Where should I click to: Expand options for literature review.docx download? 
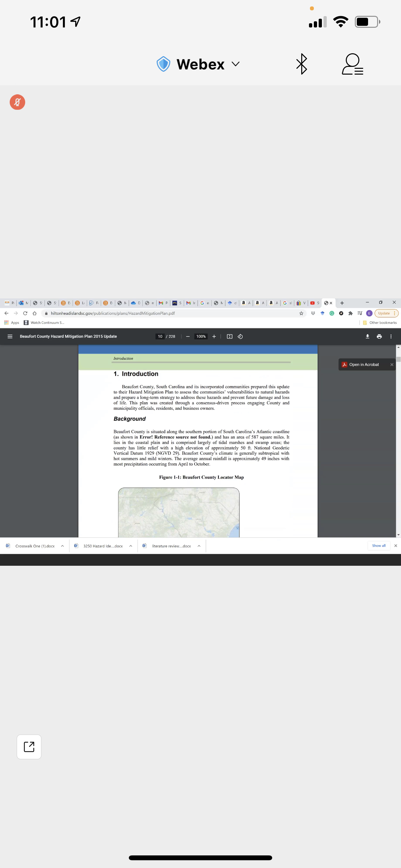click(199, 546)
